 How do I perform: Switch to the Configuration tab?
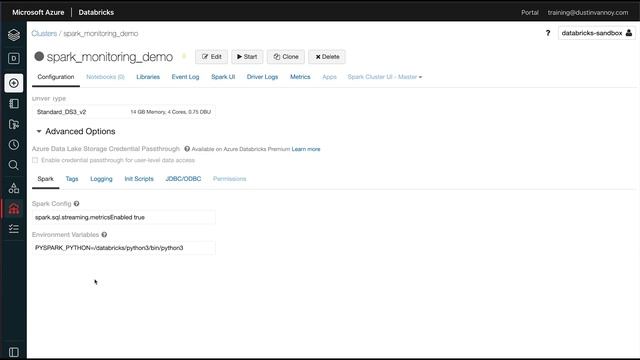point(56,77)
